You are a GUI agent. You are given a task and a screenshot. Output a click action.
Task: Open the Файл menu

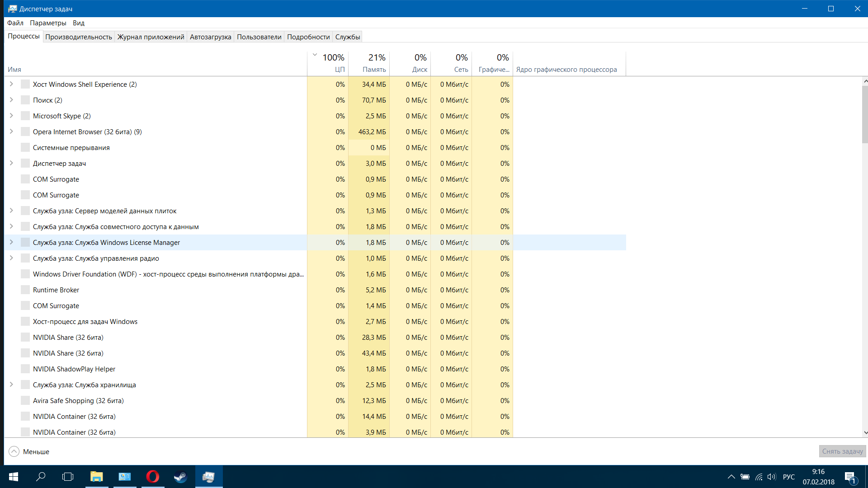[15, 23]
